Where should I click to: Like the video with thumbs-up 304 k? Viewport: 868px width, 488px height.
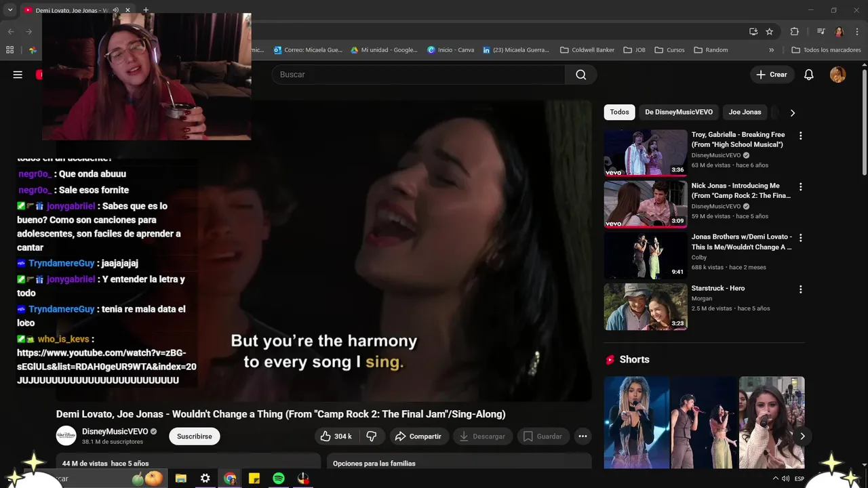336,436
